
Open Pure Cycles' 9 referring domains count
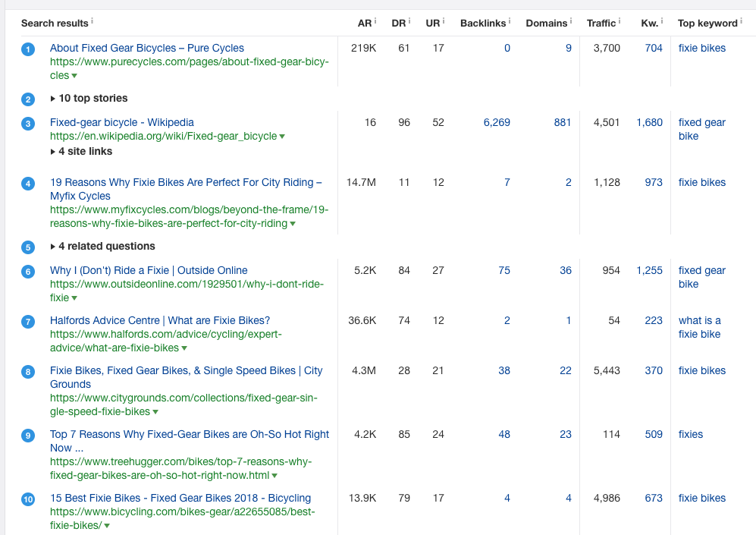[x=569, y=49]
